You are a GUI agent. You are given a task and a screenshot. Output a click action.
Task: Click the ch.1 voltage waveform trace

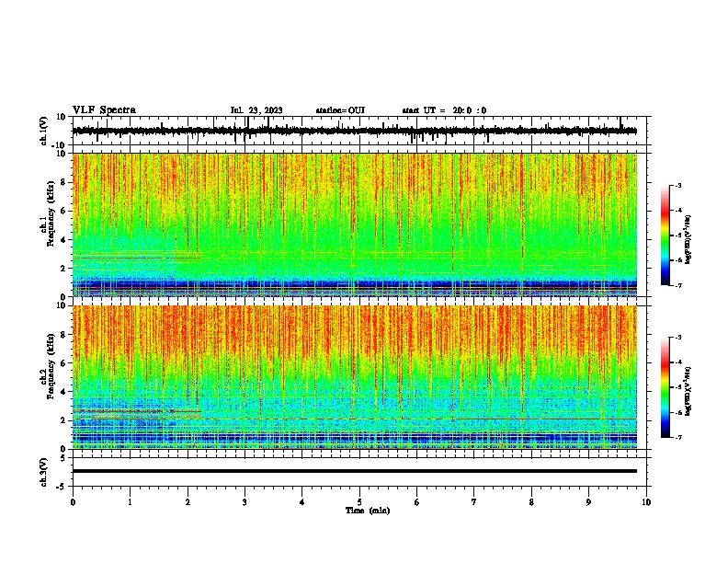(x=354, y=131)
